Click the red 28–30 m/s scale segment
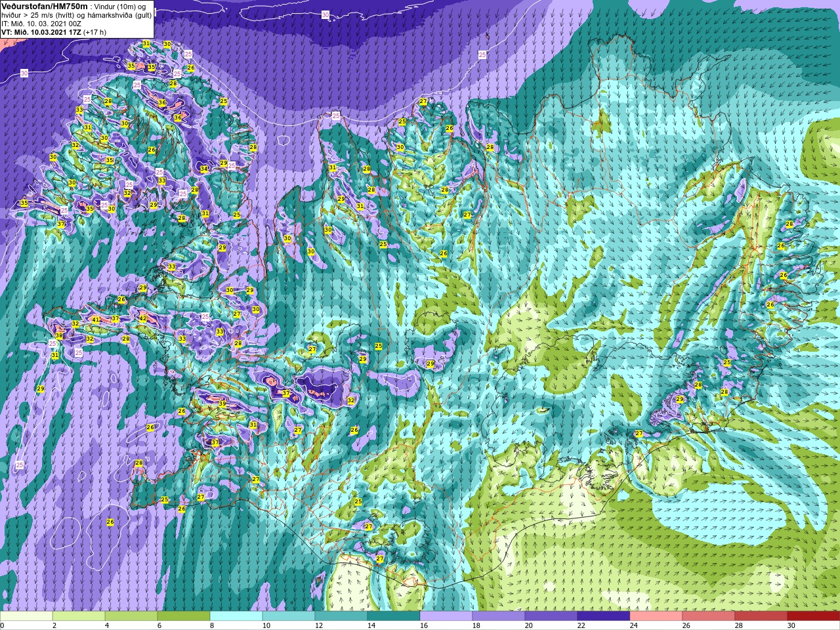The image size is (840, 630). tap(761, 616)
